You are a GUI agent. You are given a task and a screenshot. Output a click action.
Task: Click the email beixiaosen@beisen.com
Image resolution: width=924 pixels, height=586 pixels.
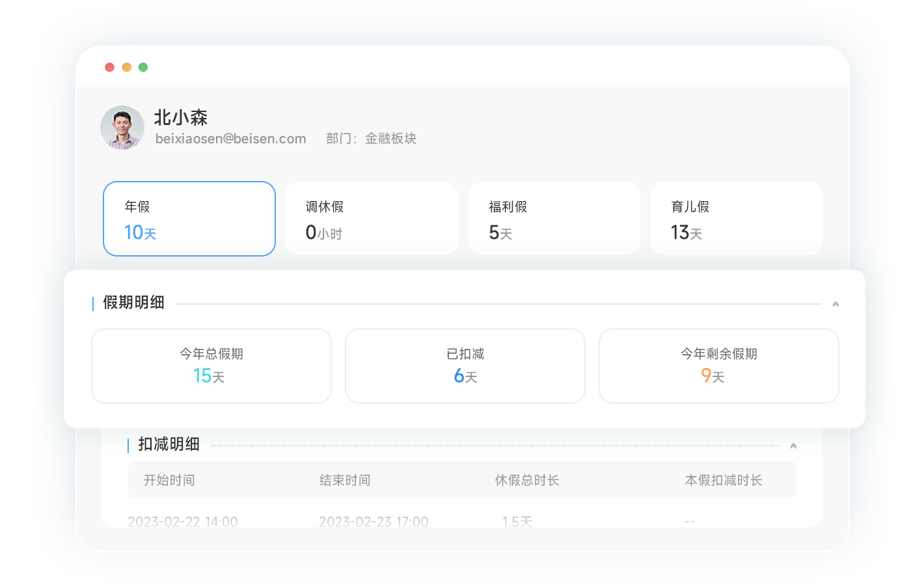click(230, 139)
